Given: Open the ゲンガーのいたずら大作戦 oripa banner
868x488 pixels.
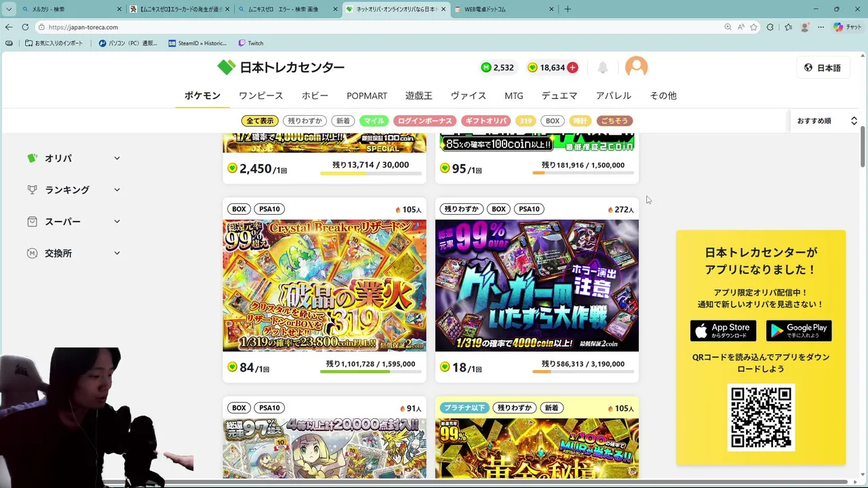Looking at the screenshot, I should point(537,285).
